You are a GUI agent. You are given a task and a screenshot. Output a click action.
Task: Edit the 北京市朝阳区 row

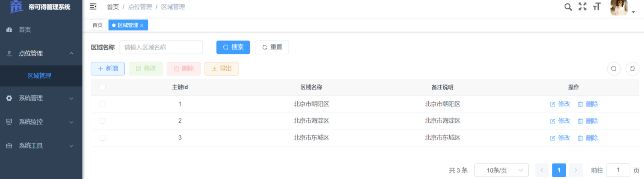560,104
